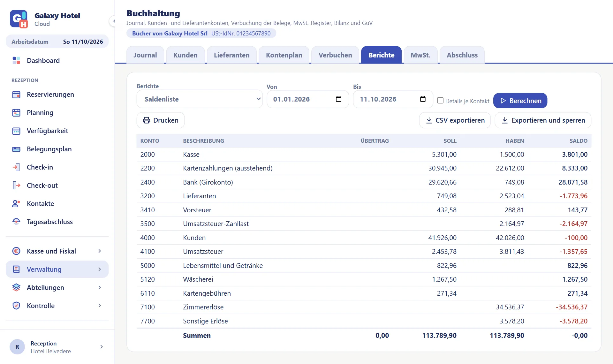Expand the Kontrolle chevron
The image size is (613, 364).
coord(100,306)
